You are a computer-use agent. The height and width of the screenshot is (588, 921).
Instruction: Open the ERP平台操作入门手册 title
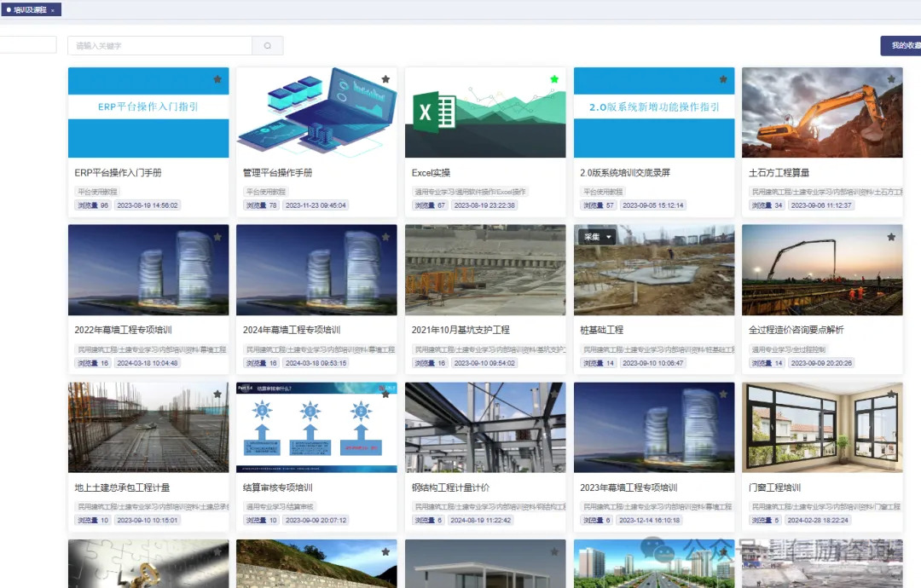tap(118, 173)
